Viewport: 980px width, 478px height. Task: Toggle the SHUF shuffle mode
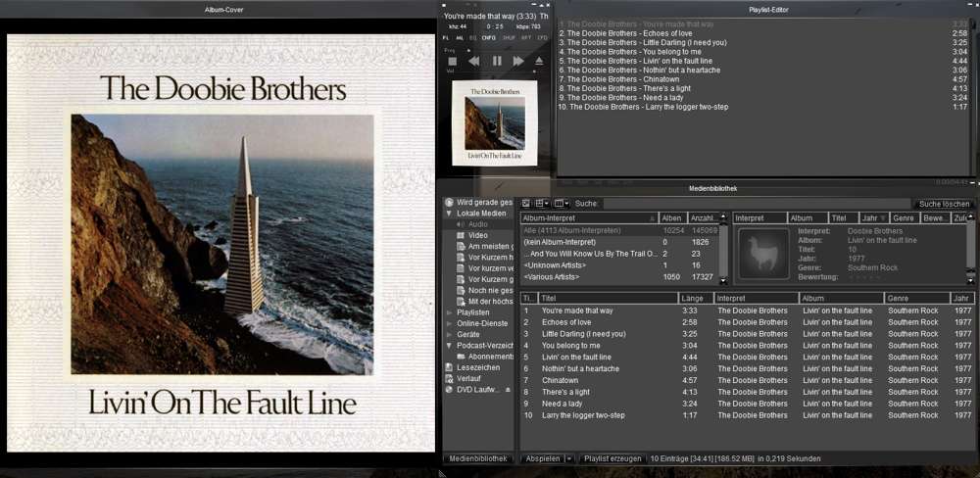509,37
